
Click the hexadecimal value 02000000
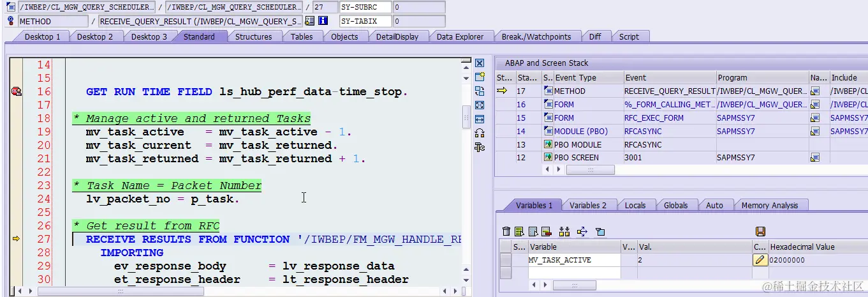click(x=788, y=260)
